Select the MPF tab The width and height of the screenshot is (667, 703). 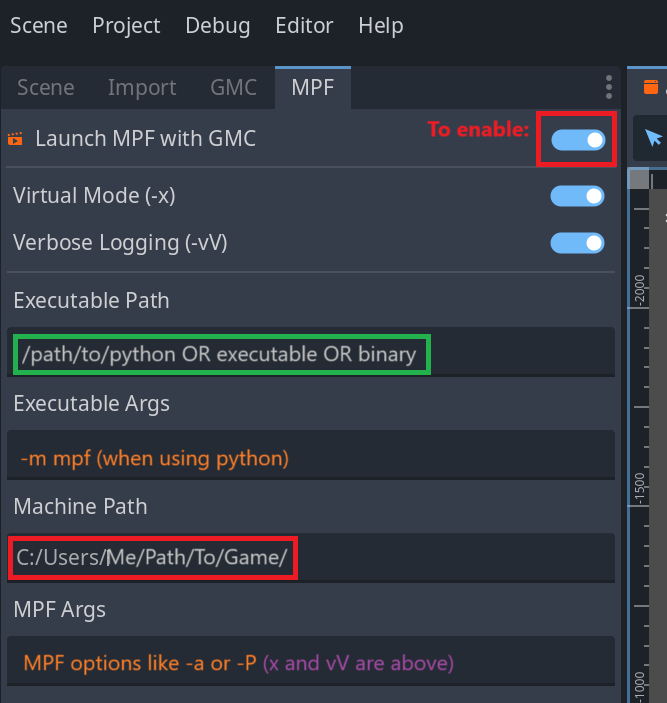pyautogui.click(x=313, y=88)
